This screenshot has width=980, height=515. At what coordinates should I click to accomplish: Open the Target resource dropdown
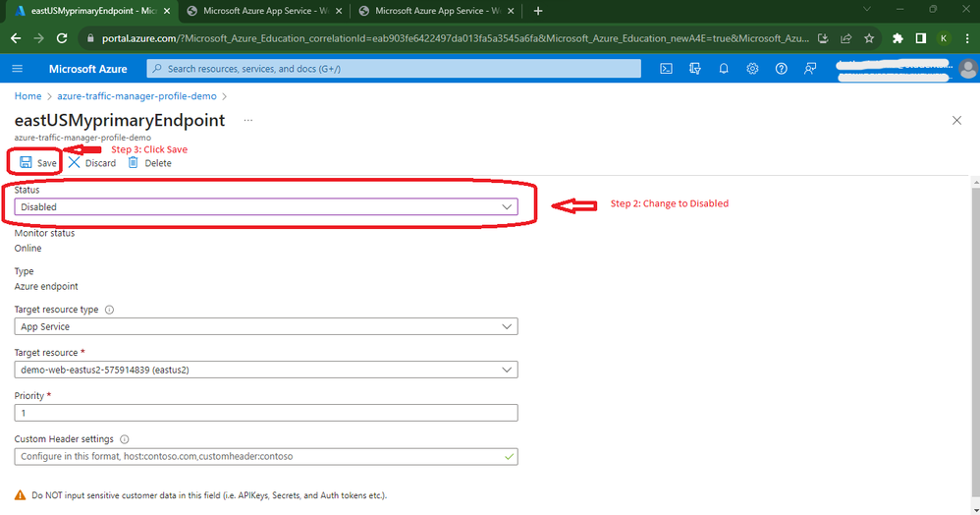point(266,370)
